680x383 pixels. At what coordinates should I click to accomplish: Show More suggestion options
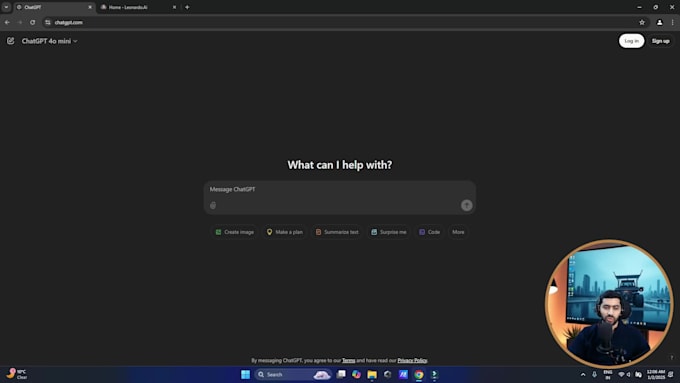click(458, 232)
